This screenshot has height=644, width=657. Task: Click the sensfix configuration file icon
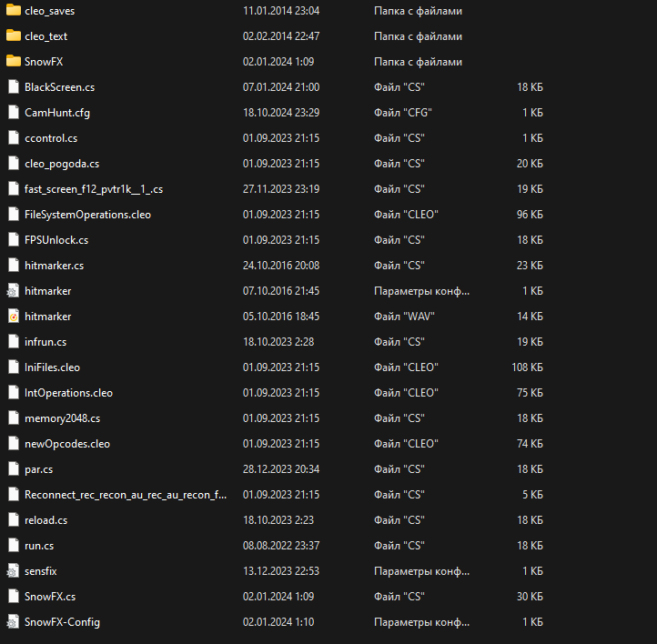pos(13,571)
